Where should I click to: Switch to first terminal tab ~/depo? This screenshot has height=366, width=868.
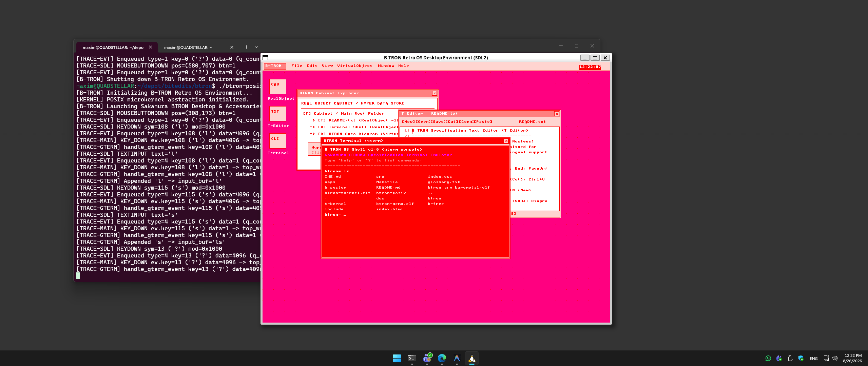(113, 47)
